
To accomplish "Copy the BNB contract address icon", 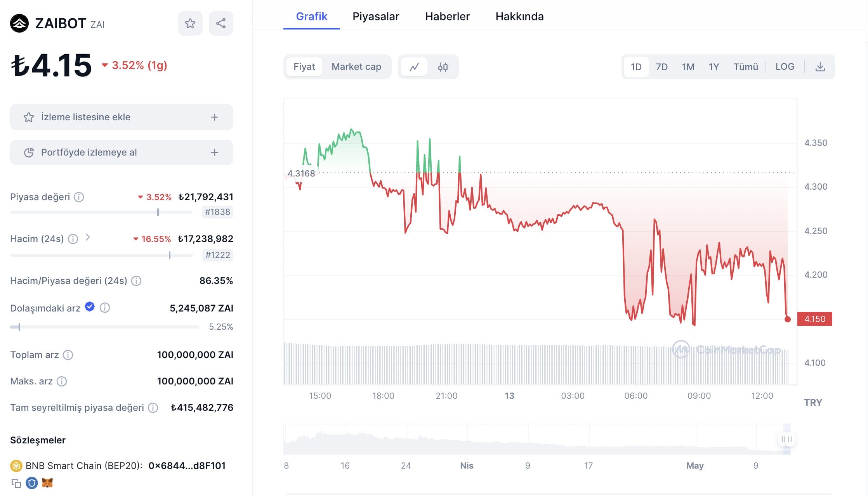I will 16,483.
